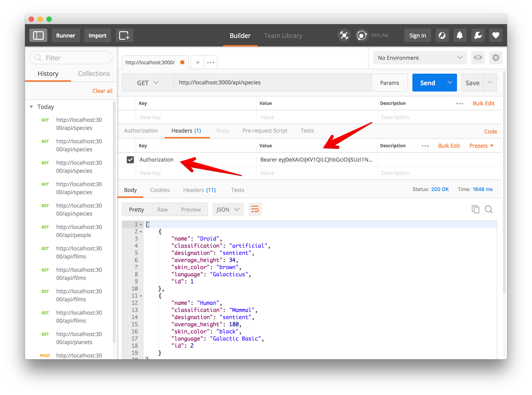Toggle environment quick look eye icon
532x395 pixels.
pyautogui.click(x=478, y=58)
